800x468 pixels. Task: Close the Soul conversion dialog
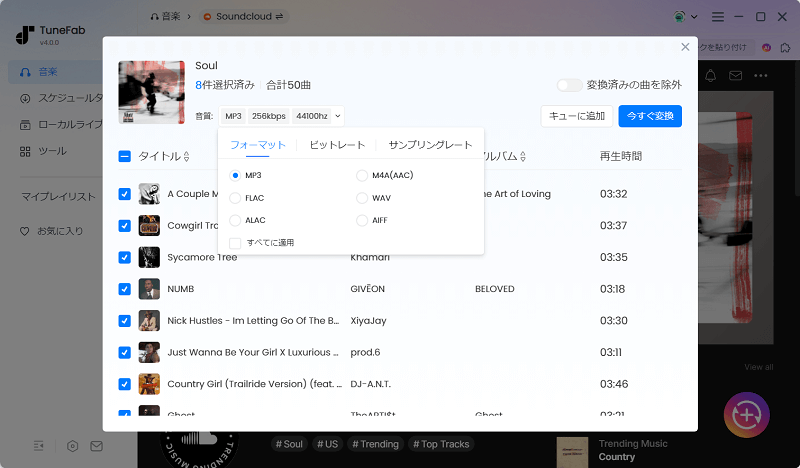pyautogui.click(x=685, y=47)
